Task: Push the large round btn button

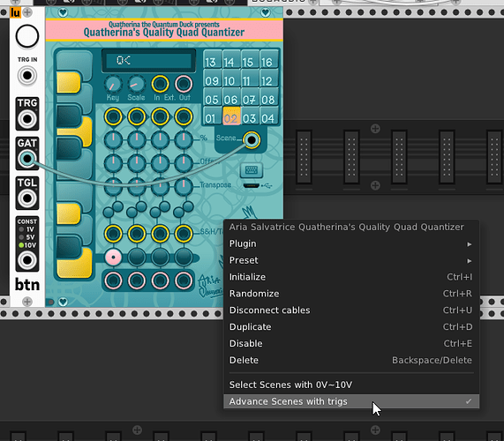Action: click(x=27, y=36)
